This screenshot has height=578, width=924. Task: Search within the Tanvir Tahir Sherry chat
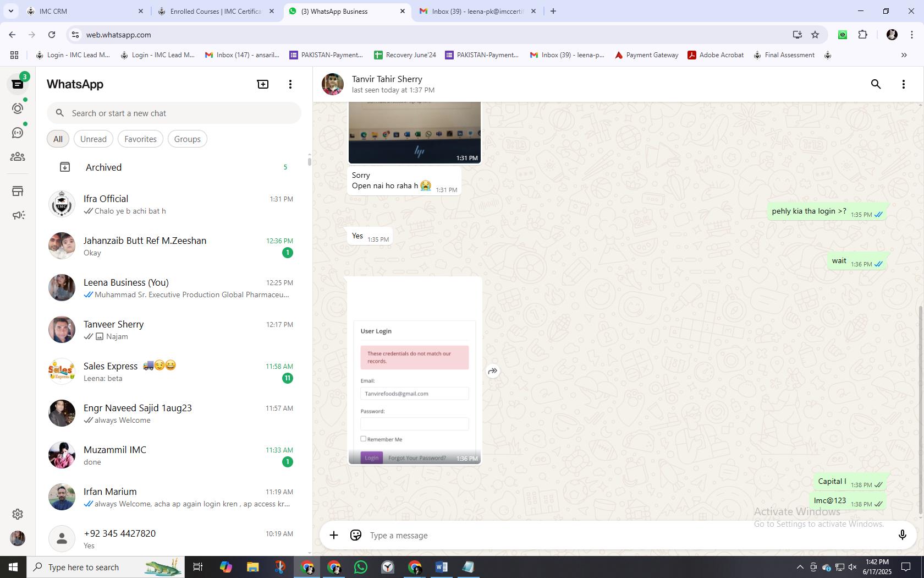(876, 84)
